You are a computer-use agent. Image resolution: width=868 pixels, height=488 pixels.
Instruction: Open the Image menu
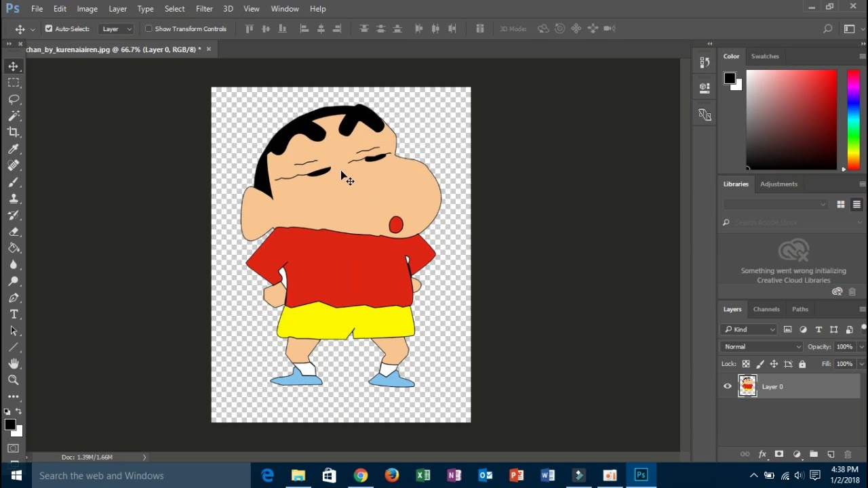tap(87, 9)
